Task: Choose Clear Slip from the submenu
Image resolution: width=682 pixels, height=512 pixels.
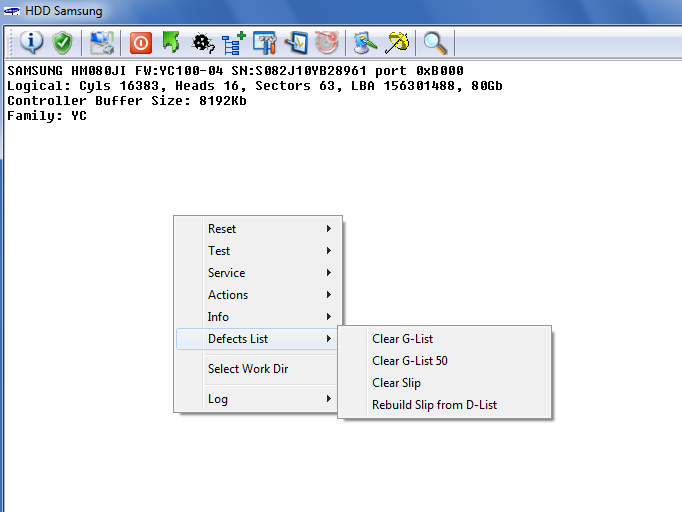Action: [x=445, y=383]
